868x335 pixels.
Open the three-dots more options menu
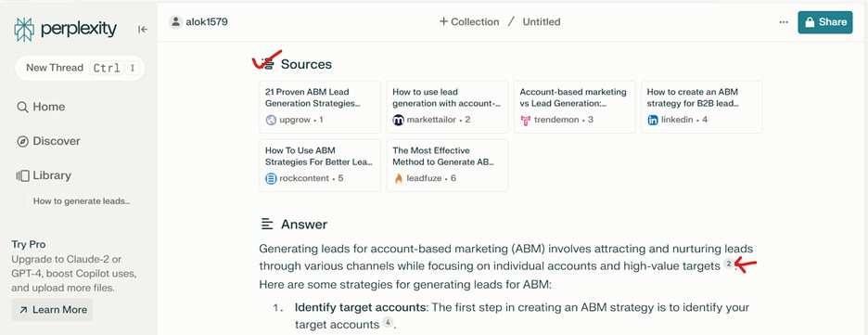[x=784, y=22]
